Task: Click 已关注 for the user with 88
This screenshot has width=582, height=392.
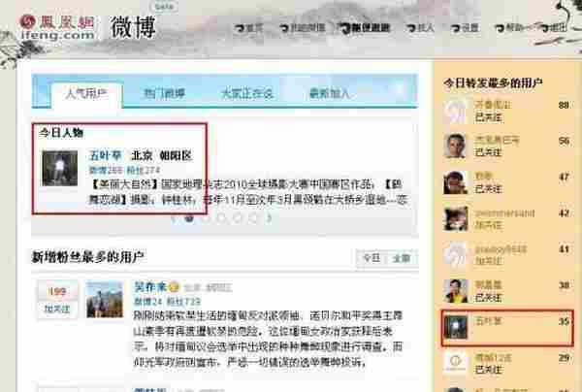Action: tap(489, 118)
